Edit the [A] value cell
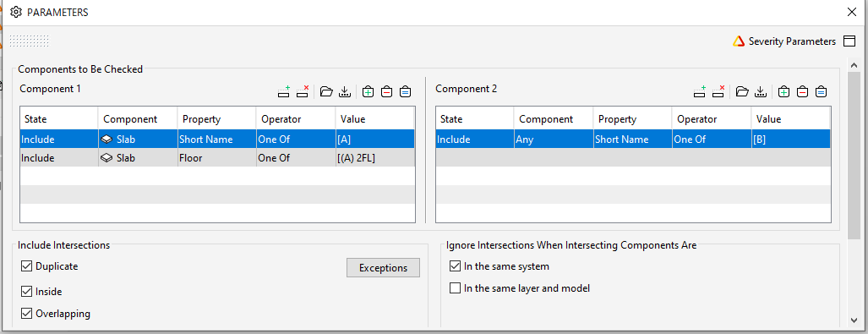Viewport: 868px width, 334px height. (374, 139)
